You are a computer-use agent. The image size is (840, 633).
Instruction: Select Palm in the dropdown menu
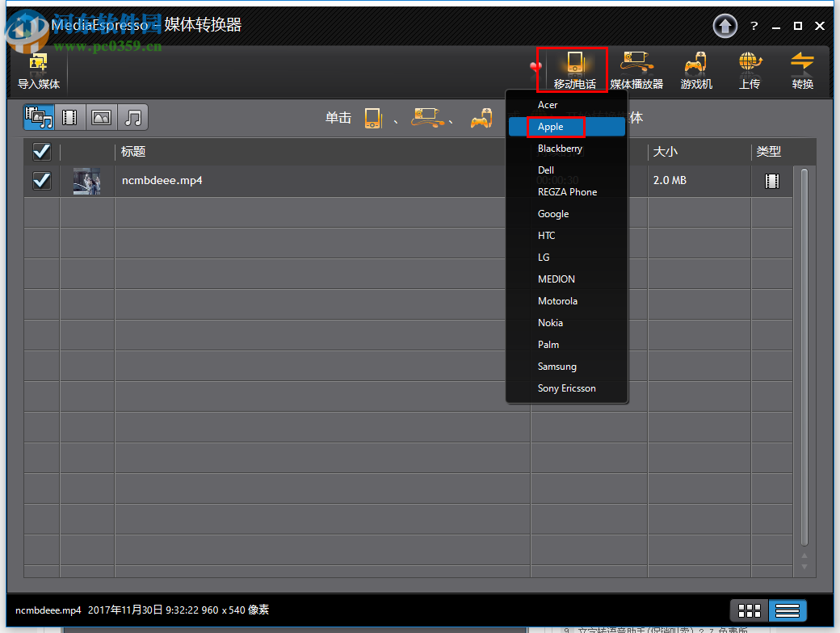tap(567, 345)
